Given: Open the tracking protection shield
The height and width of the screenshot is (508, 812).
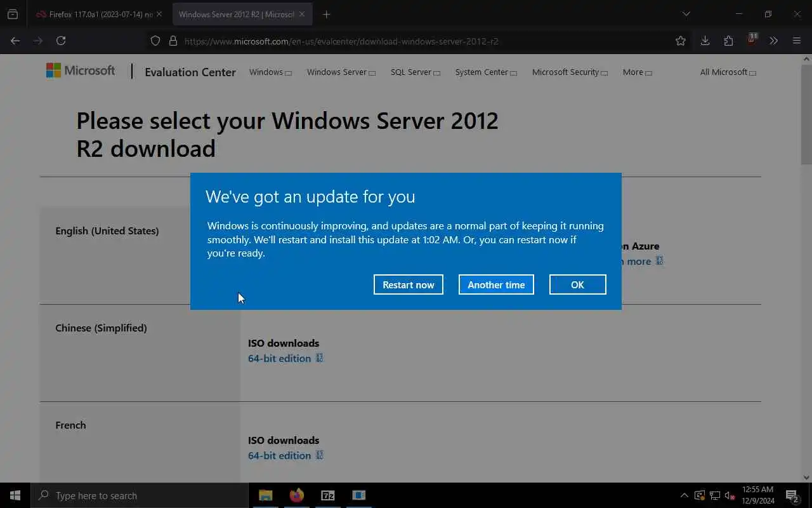Looking at the screenshot, I should click(x=155, y=41).
